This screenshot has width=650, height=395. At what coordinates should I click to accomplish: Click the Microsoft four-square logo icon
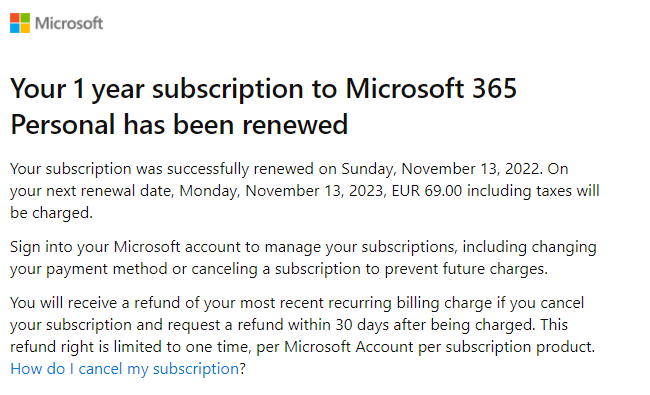pyautogui.click(x=20, y=23)
